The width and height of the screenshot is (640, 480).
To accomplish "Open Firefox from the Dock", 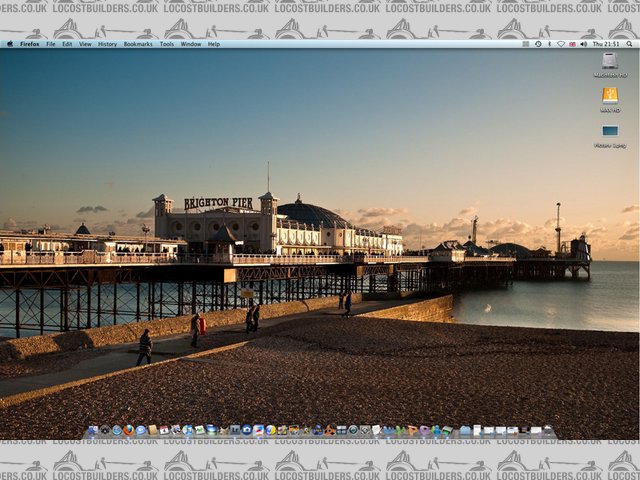I will (x=129, y=430).
